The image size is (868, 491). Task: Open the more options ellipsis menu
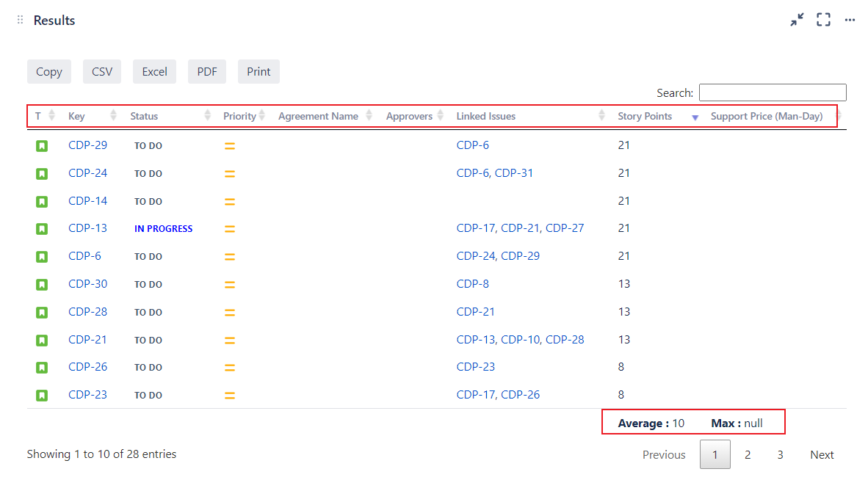tap(850, 20)
